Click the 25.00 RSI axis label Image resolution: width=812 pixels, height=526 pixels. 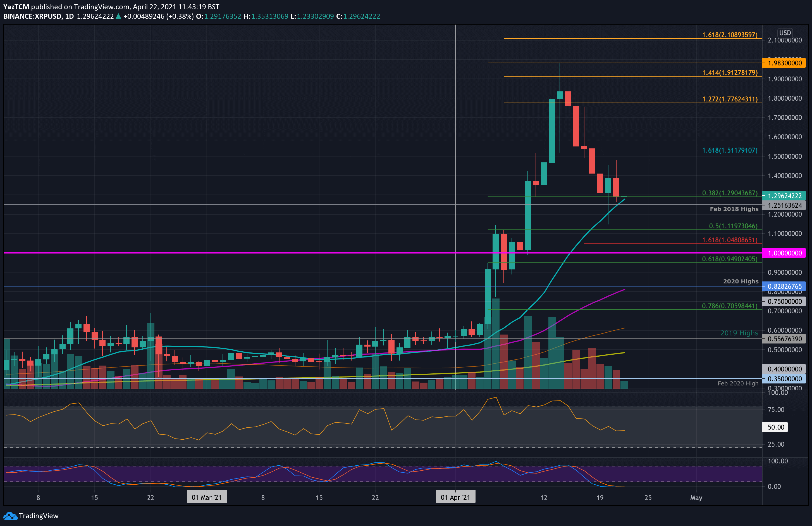[x=776, y=444]
